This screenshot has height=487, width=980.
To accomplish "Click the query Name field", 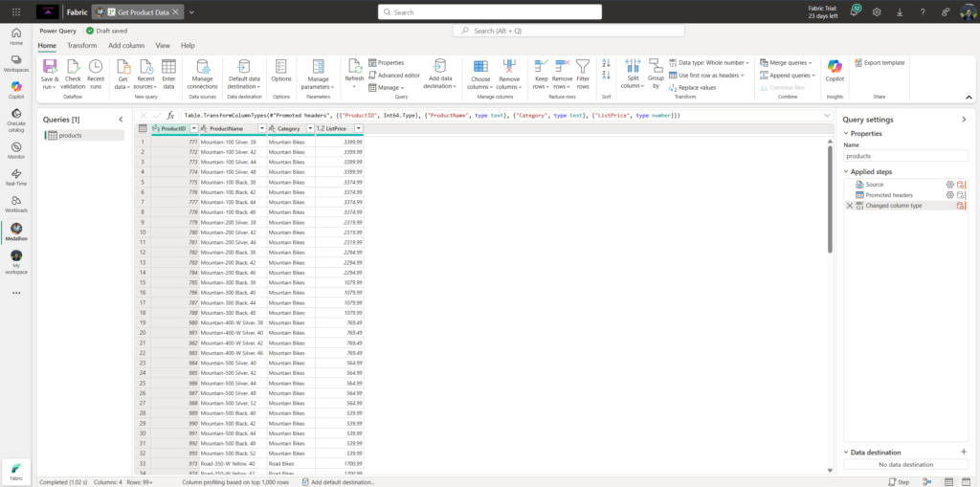I will [x=905, y=155].
